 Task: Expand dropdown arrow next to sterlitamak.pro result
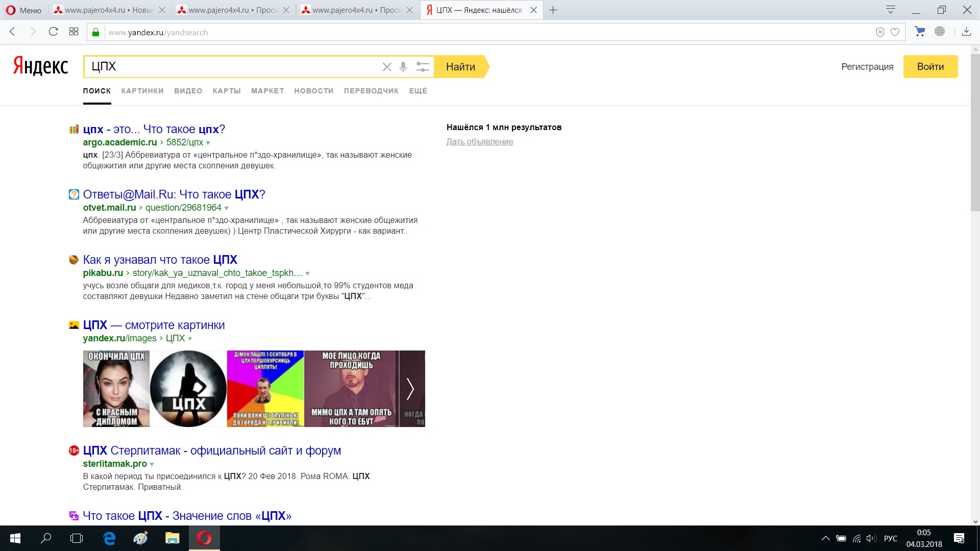[152, 464]
